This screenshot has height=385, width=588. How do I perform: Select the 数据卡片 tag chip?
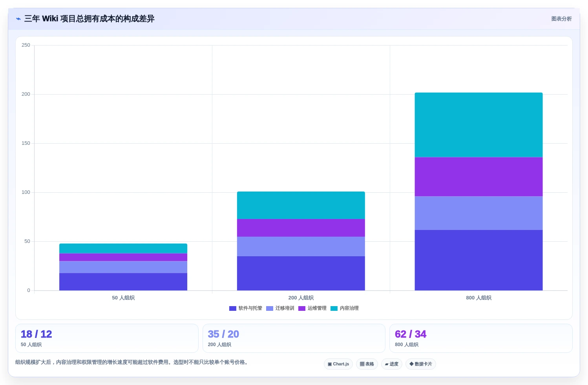[421, 364]
